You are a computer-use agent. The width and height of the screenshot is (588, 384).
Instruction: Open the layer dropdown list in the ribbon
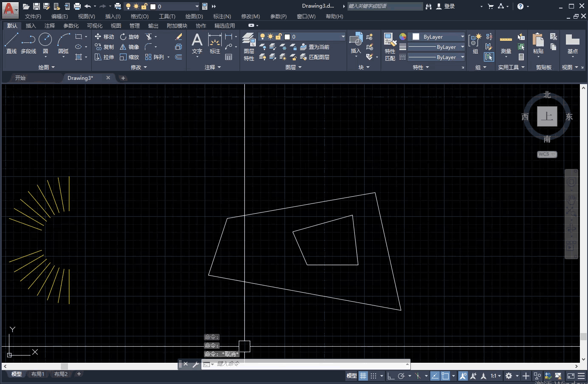tap(343, 37)
